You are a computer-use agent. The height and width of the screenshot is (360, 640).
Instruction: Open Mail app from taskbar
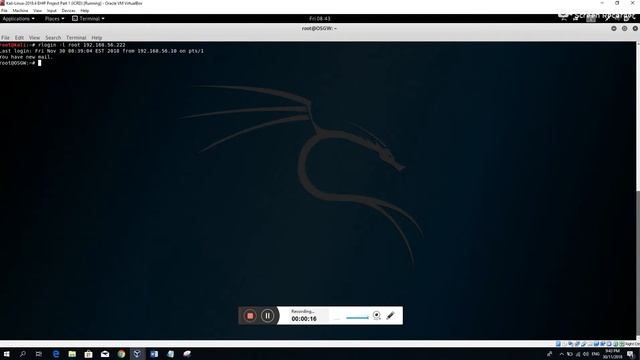(105, 354)
